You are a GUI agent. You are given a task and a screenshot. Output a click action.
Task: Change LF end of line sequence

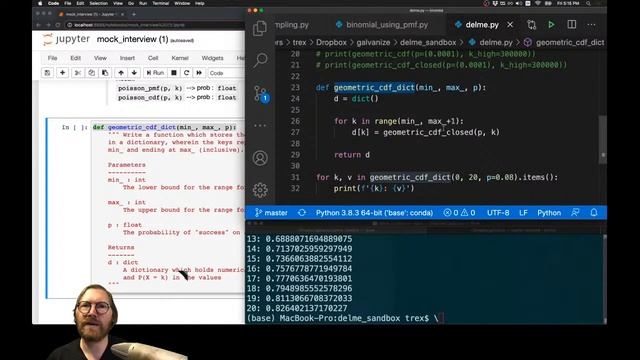point(523,213)
